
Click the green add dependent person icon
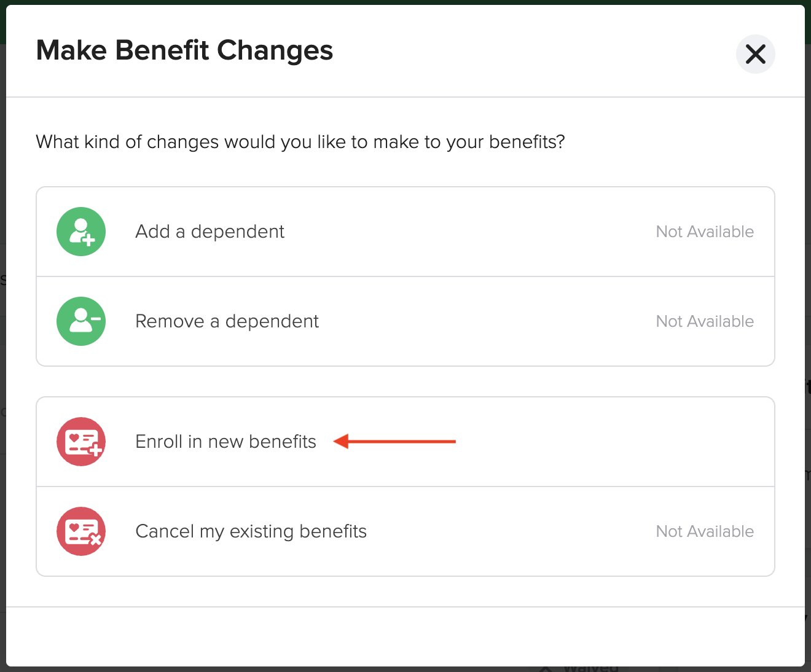tap(81, 232)
